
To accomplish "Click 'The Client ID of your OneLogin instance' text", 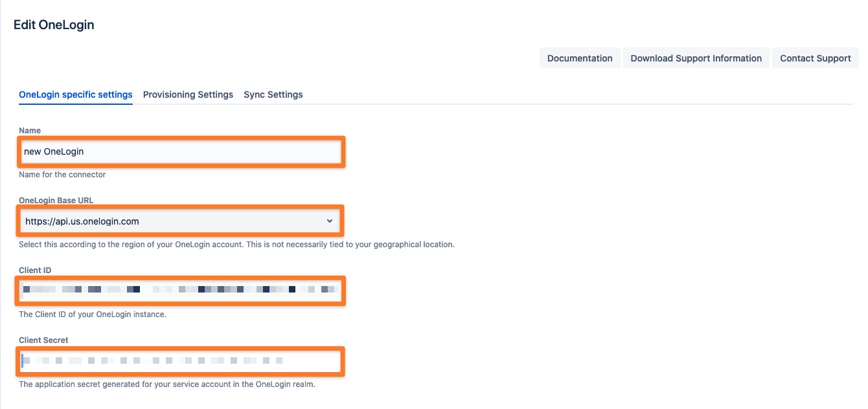I will pyautogui.click(x=93, y=315).
